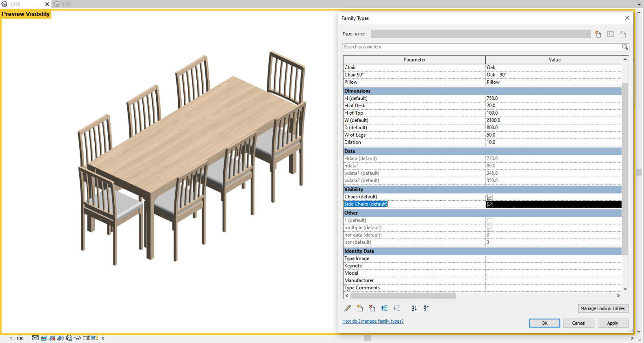Edit the selected parameter with pencil icon

(x=348, y=308)
